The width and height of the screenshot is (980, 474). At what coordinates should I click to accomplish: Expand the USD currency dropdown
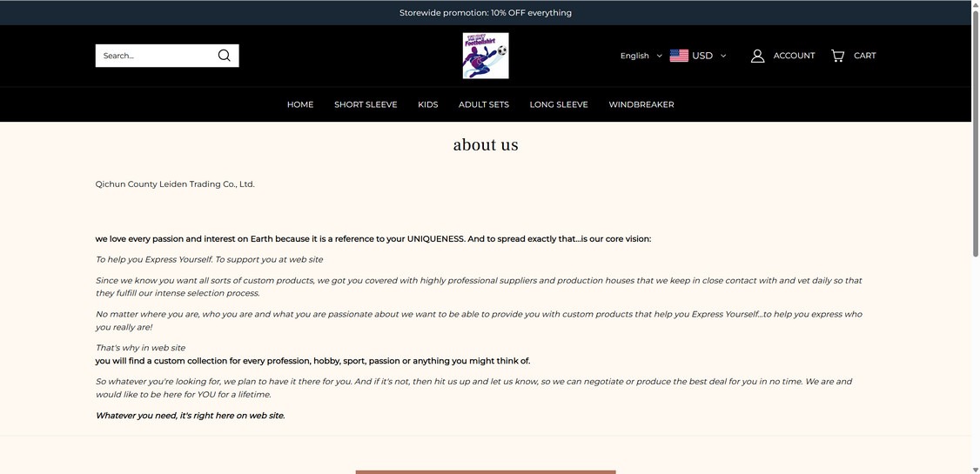coord(708,56)
